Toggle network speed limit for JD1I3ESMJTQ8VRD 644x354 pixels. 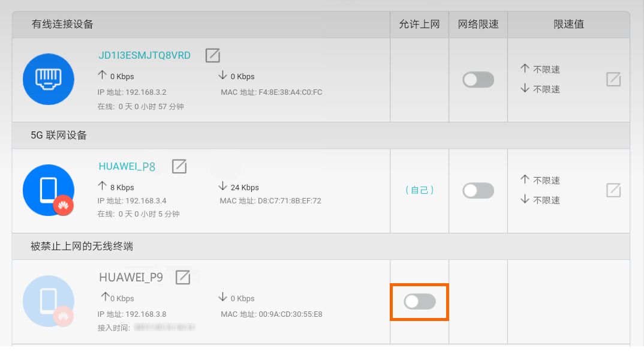(x=478, y=80)
